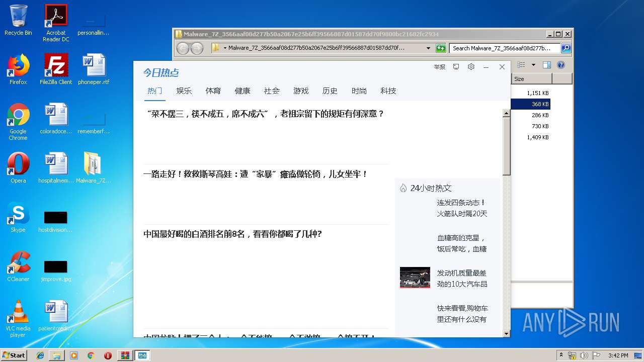Open Windows Media Player from the taskbar
Image resolution: width=644 pixels, height=362 pixels.
74,355
